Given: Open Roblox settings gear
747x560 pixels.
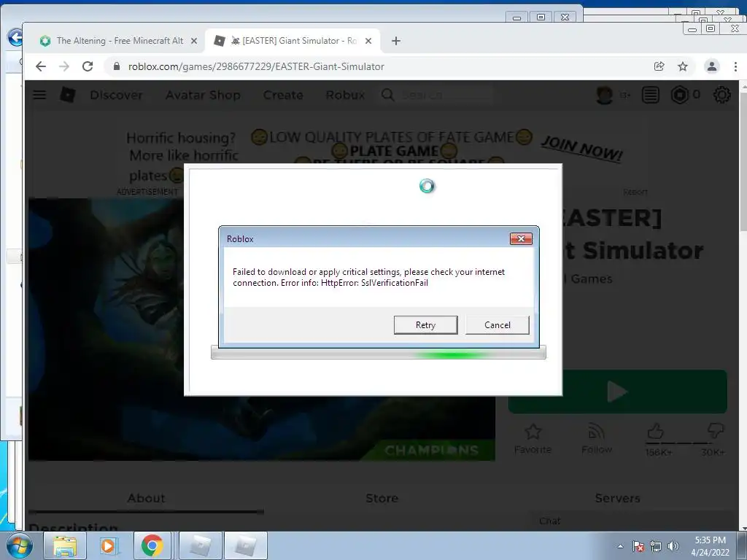Looking at the screenshot, I should [x=721, y=96].
